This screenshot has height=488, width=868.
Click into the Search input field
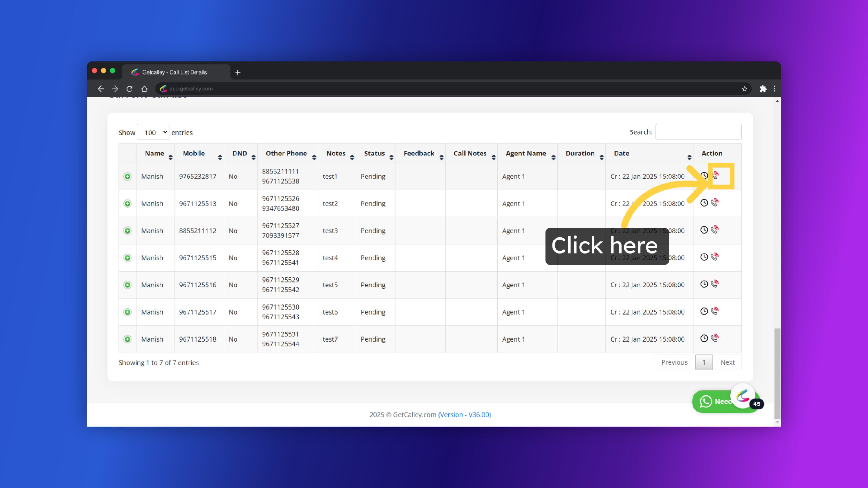(x=698, y=132)
